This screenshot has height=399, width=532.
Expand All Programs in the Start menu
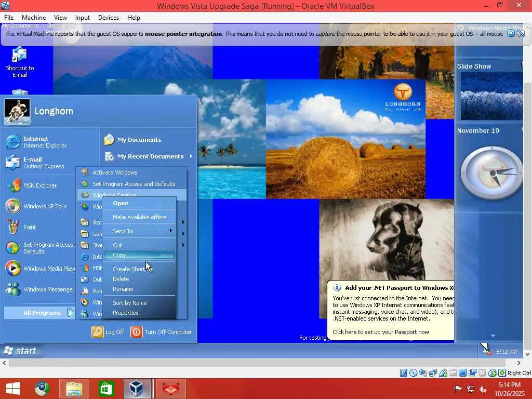(x=39, y=313)
